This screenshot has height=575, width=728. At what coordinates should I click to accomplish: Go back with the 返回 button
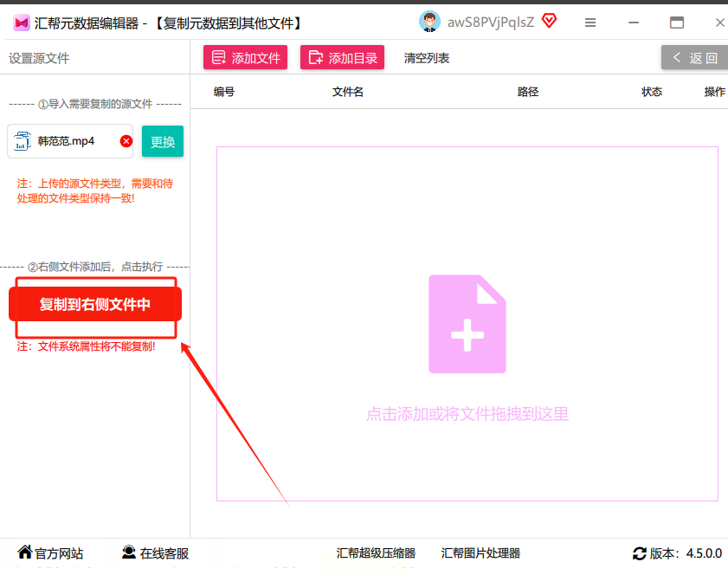click(x=694, y=58)
